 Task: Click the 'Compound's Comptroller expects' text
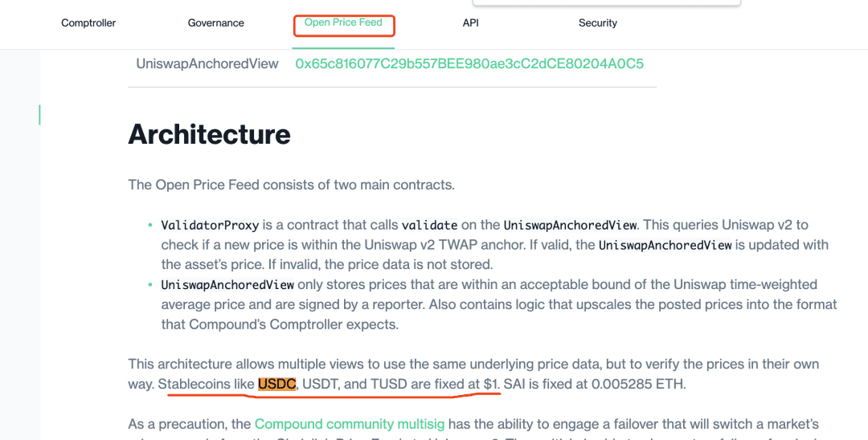[x=293, y=324]
